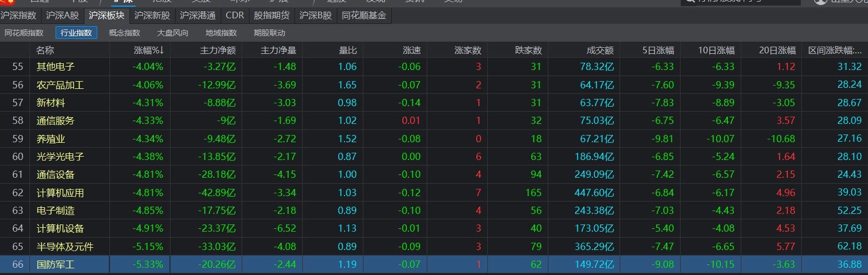Click the 计算机应用 sector name
Image resolution: width=868 pixels, height=275 pixels.
pyautogui.click(x=60, y=193)
